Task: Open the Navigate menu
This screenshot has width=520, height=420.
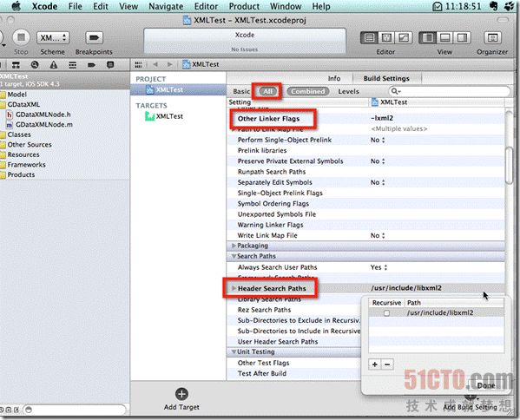Action: tap(166, 6)
